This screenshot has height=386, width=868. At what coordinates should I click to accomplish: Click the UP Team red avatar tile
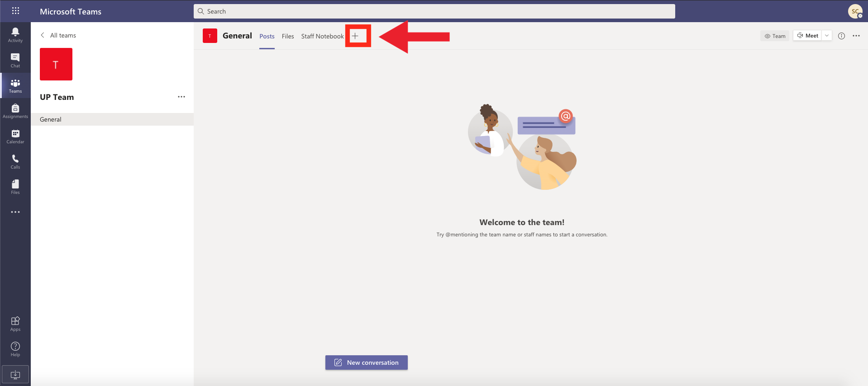click(56, 64)
